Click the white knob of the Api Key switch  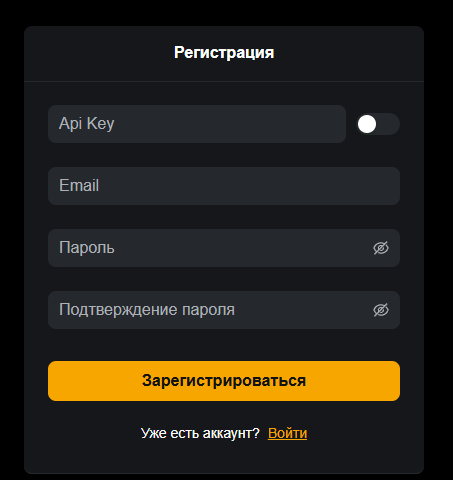pyautogui.click(x=367, y=124)
